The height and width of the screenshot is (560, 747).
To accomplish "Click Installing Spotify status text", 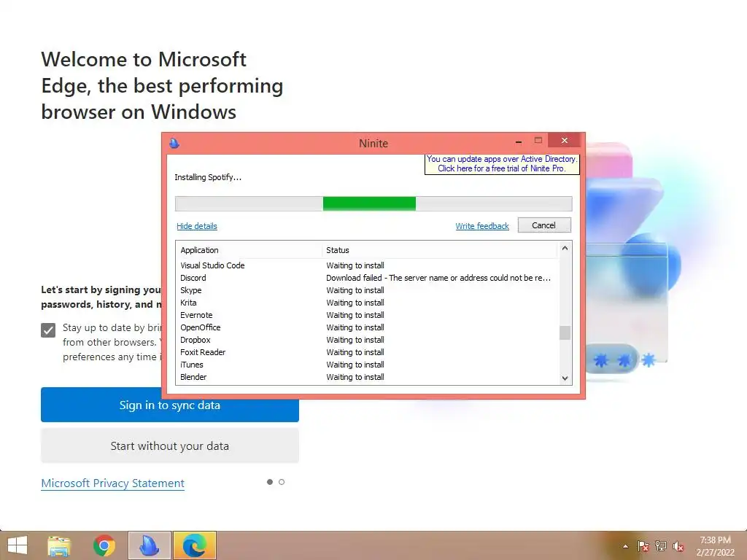I will pos(208,177).
